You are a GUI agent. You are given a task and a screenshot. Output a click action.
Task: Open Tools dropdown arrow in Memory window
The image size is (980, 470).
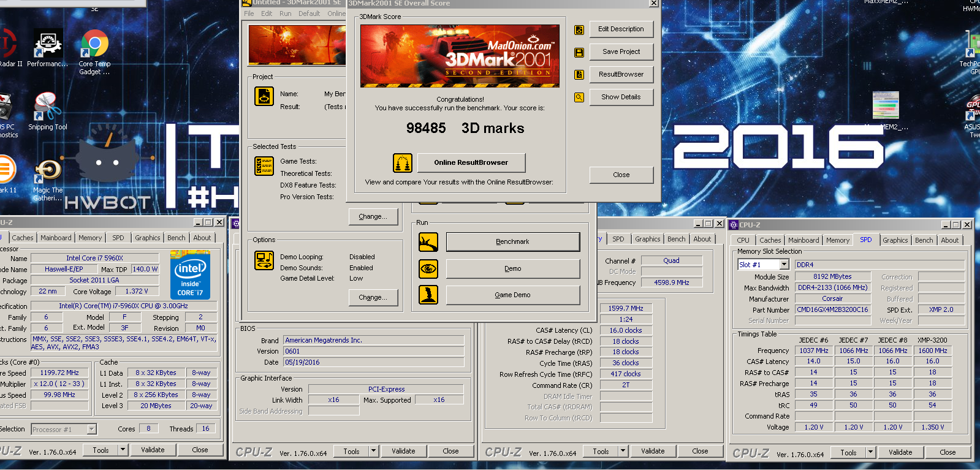623,451
